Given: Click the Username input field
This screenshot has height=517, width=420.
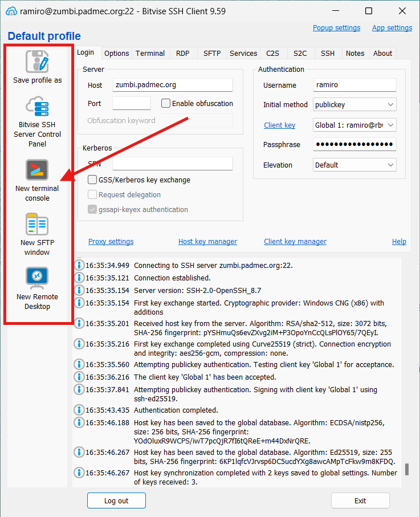Looking at the screenshot, I should tap(354, 85).
